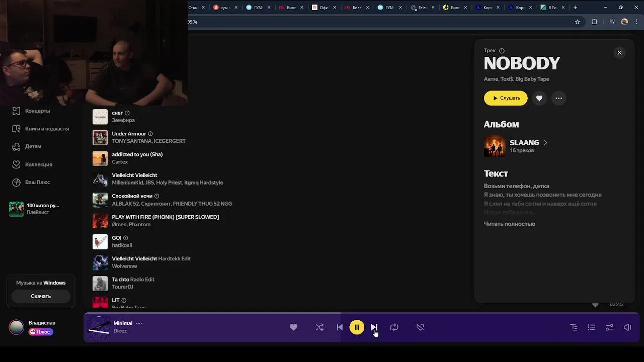Viewport: 644px width, 362px height.
Task: Mute volume with speaker icon
Action: 627,327
